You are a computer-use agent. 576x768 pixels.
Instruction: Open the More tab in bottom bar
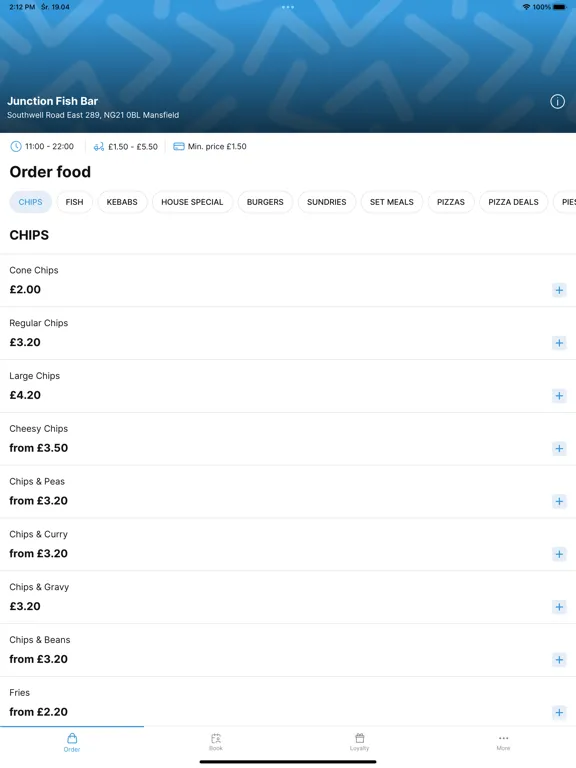tap(504, 742)
